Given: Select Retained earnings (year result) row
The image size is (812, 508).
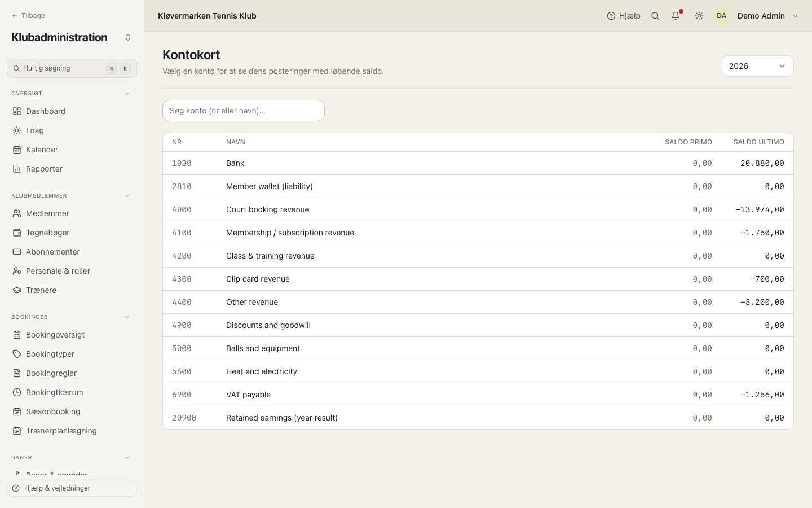Looking at the screenshot, I should [x=478, y=418].
